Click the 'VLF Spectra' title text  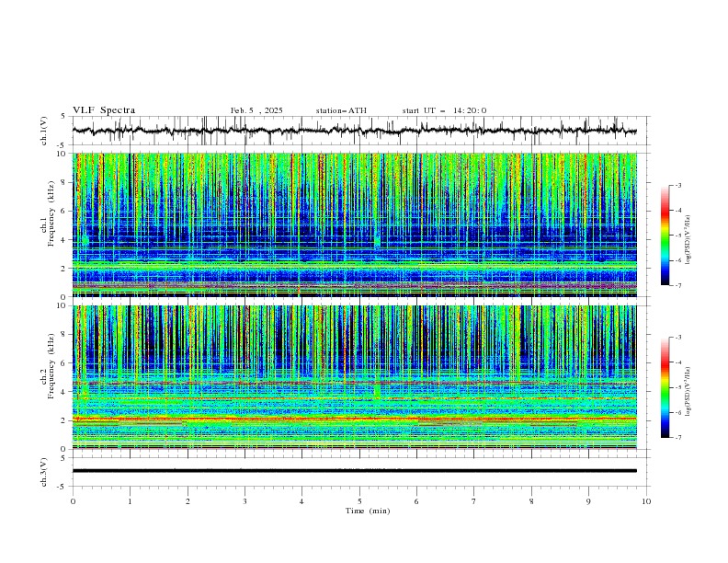(104, 110)
